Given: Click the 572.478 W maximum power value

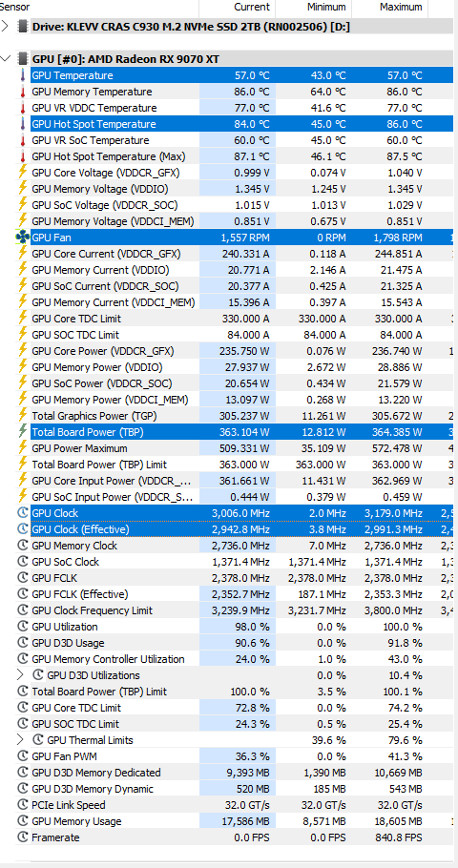Looking at the screenshot, I should [397, 448].
